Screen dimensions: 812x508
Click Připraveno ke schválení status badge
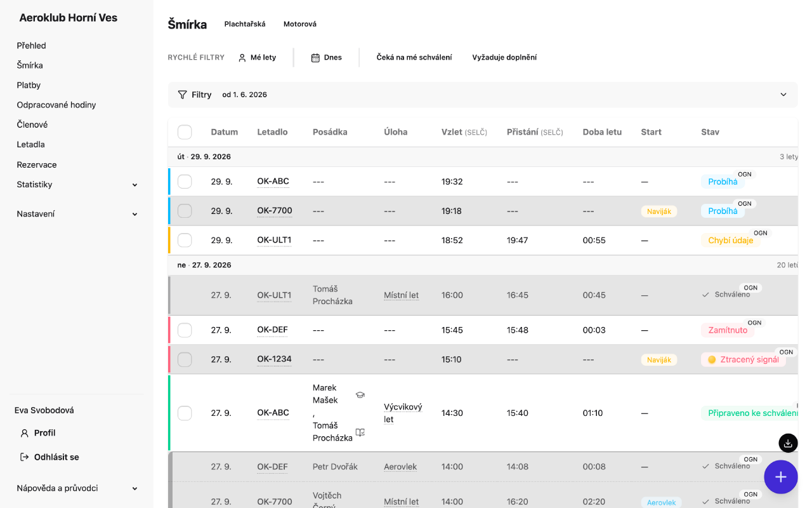click(x=749, y=413)
